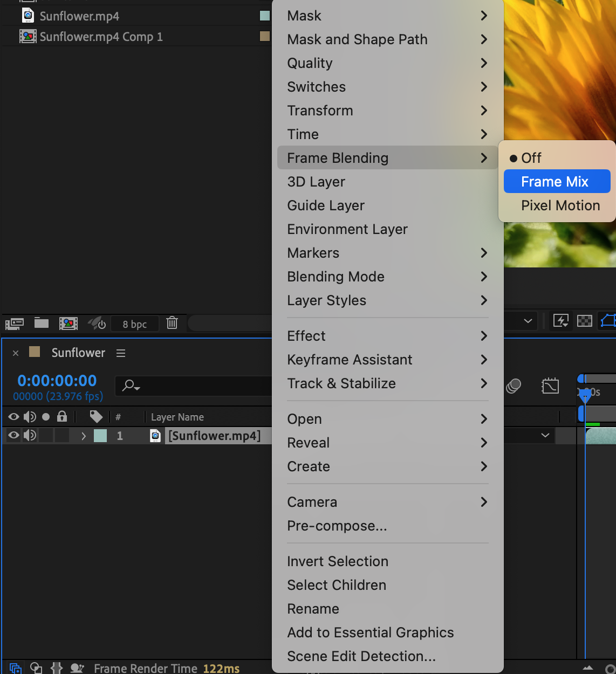The image size is (616, 674).
Task: Open the Graph Editor in timeline
Action: [x=550, y=386]
